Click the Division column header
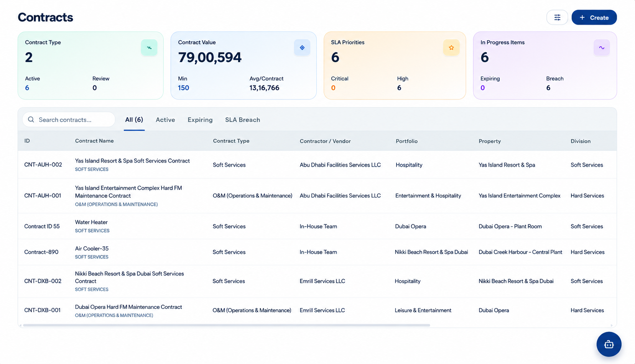Screen dimensions: 635x364 581,141
